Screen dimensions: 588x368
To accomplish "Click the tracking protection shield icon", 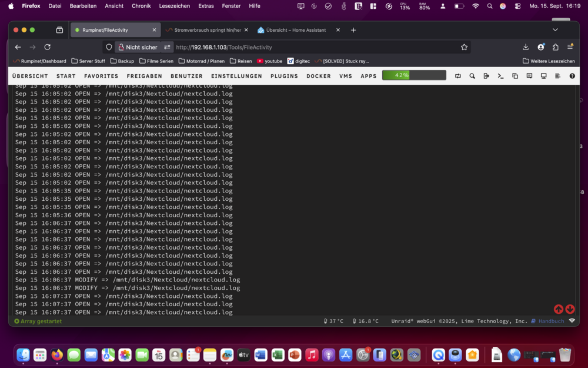I will point(109,47).
